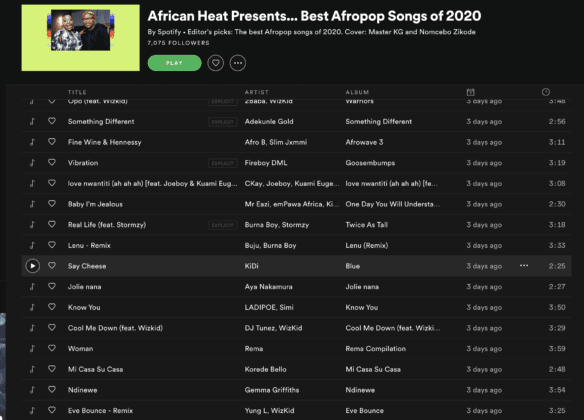Open the three-dots menu on Say Cheese row
The height and width of the screenshot is (420, 584).
(524, 265)
